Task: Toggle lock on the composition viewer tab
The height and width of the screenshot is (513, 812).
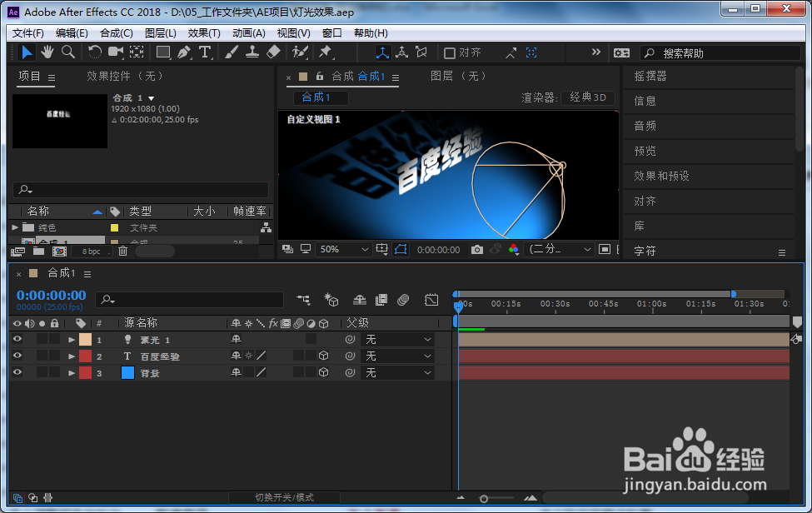Action: pyautogui.click(x=320, y=76)
